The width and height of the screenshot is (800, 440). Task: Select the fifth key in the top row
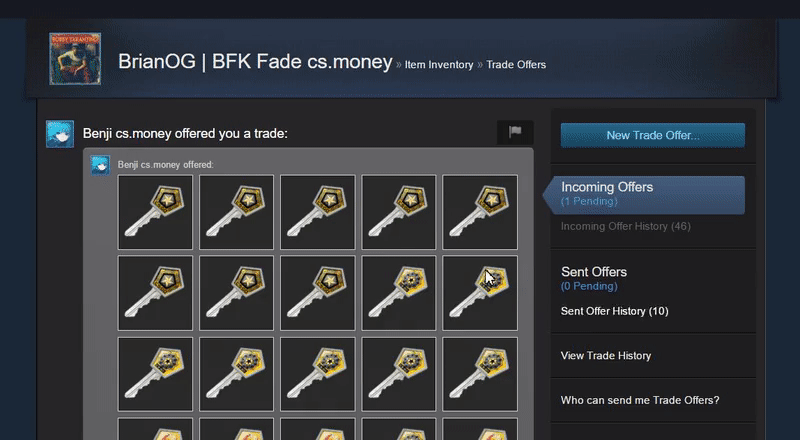click(480, 212)
